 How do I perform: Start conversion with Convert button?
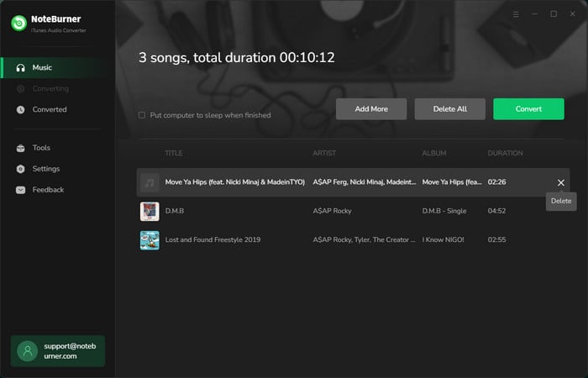[x=528, y=109]
